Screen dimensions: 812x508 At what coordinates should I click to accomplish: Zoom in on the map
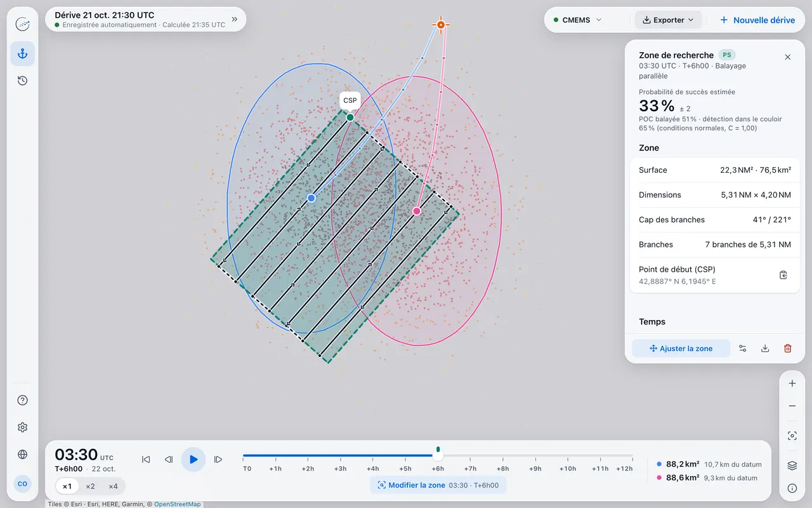tap(792, 384)
